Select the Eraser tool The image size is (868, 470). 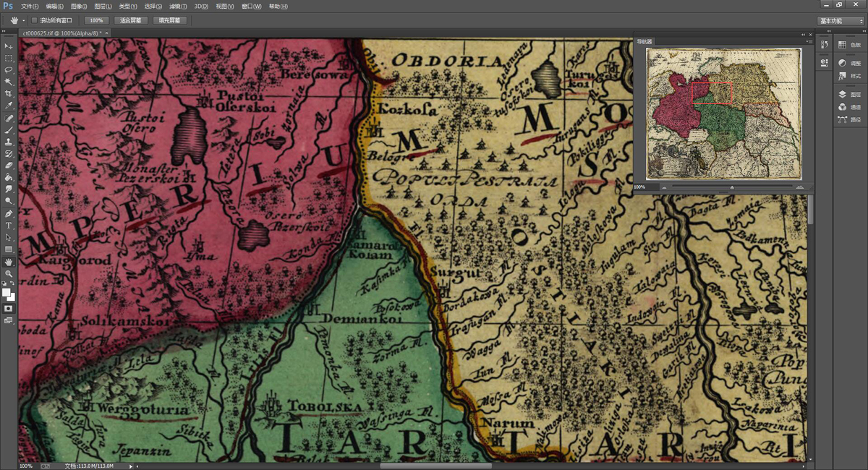[x=9, y=166]
